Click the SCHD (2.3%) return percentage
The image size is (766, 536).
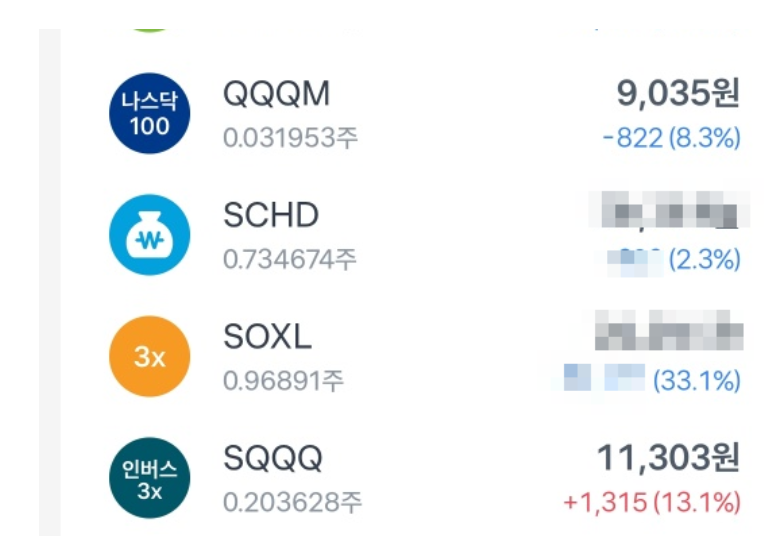coord(704,259)
